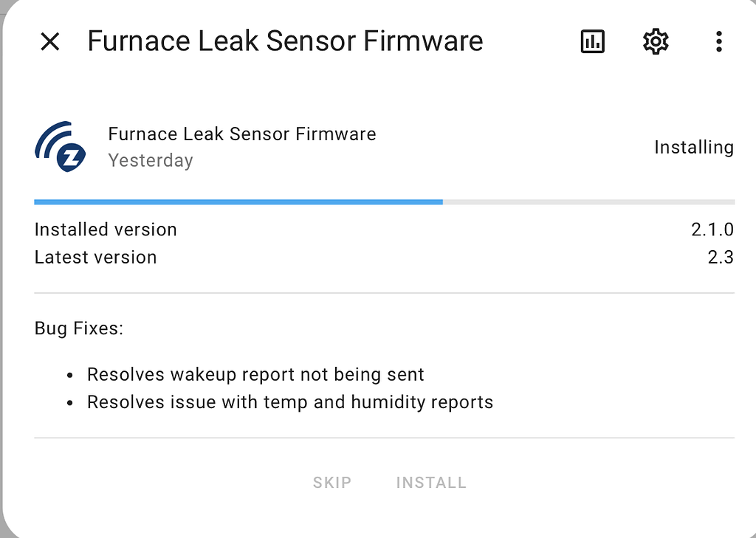
Task: Click the wakeup report bug fix entry
Action: click(x=255, y=374)
